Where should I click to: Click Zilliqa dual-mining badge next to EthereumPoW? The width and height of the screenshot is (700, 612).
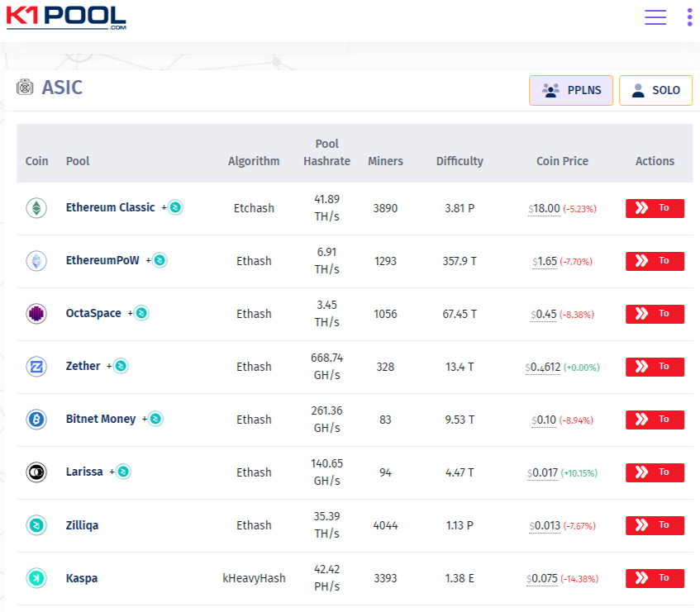tap(160, 260)
